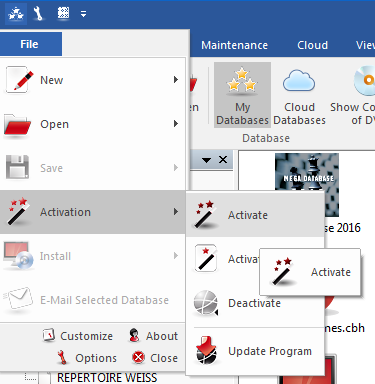The image size is (375, 384).
Task: Click the wrench icon in quick access toolbar
Action: (x=38, y=14)
